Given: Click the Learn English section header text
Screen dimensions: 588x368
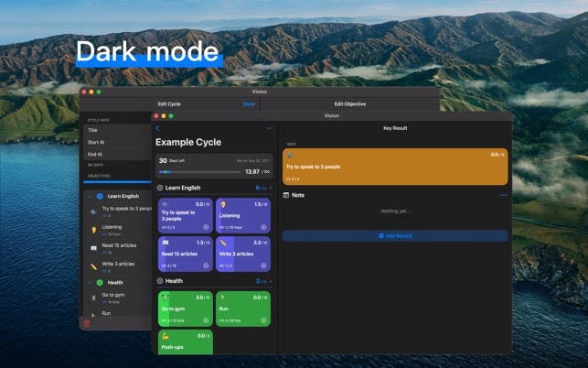Looking at the screenshot, I should [x=183, y=188].
